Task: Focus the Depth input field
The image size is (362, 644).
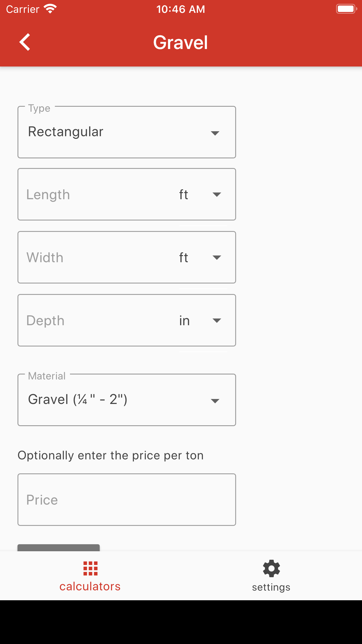Action: (96, 321)
